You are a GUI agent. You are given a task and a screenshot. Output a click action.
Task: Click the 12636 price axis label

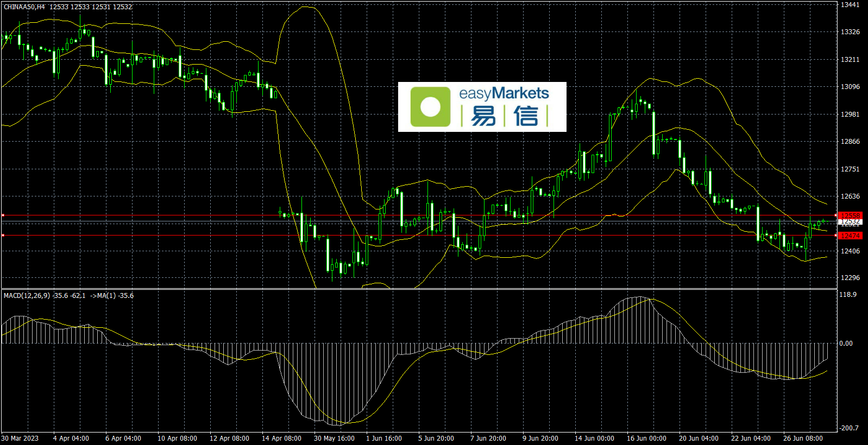click(850, 196)
